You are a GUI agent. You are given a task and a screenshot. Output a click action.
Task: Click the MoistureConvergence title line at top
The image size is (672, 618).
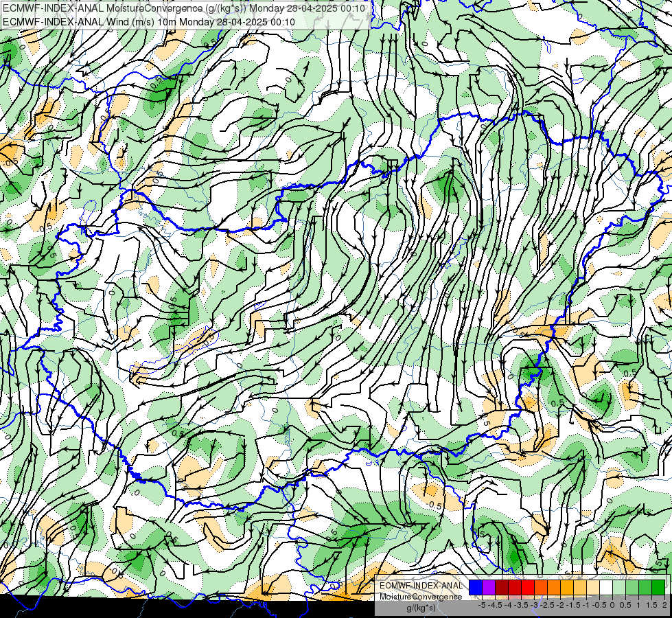tap(184, 8)
